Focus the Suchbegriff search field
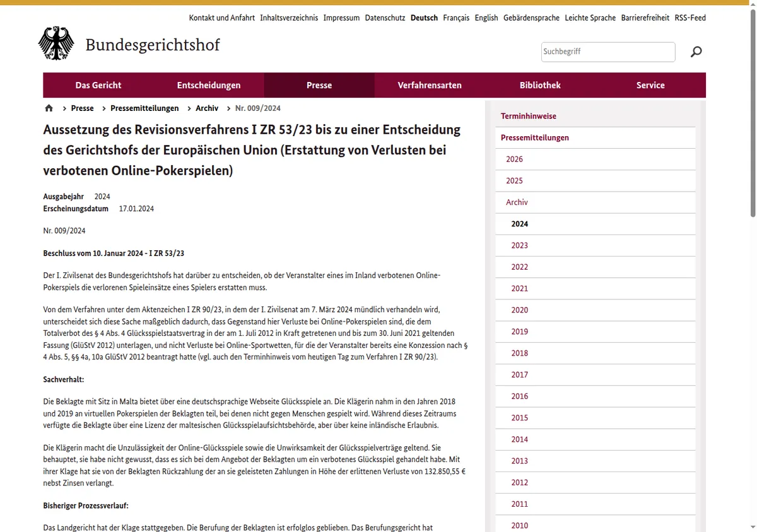 tap(608, 52)
